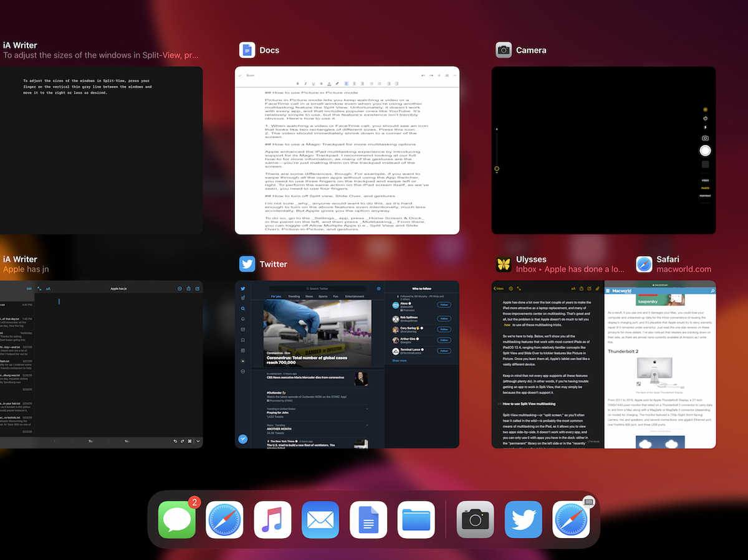The height and width of the screenshot is (560, 748).
Task: Open the iA Writer card titled "Apple has jn"
Action: point(101,364)
